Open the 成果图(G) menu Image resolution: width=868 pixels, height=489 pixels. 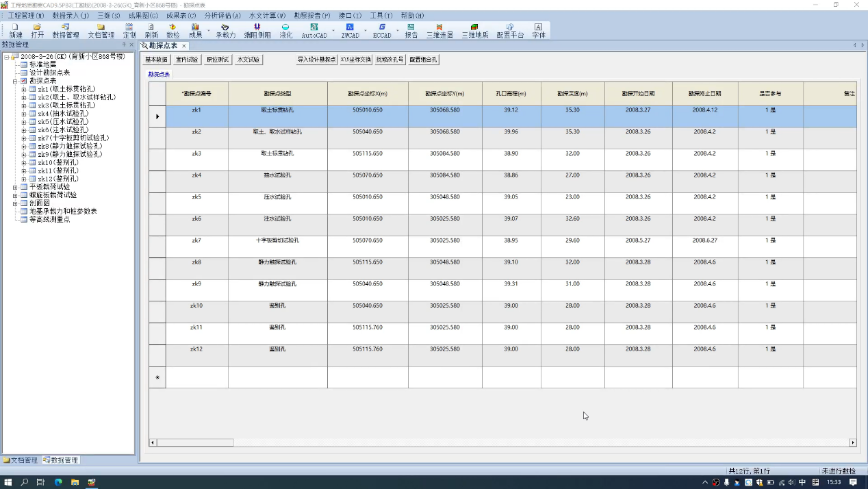[x=143, y=15]
